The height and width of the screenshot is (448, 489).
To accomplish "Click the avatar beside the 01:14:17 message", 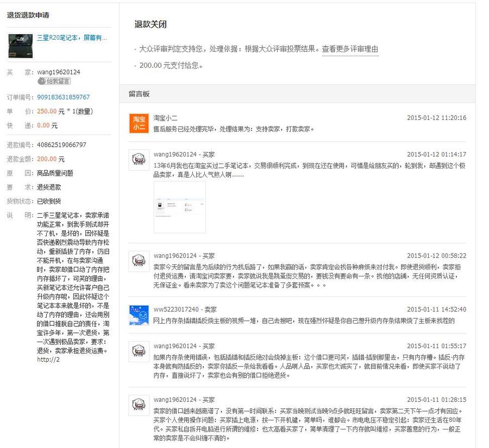I will 139,160.
